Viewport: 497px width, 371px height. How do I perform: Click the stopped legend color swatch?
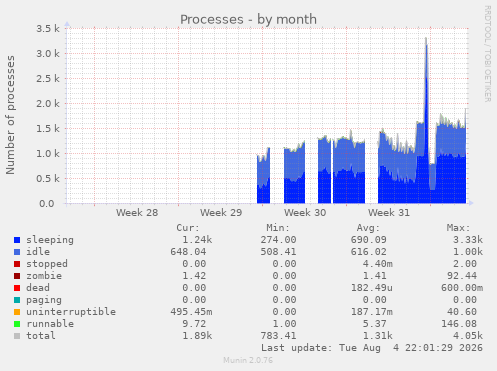(x=17, y=264)
